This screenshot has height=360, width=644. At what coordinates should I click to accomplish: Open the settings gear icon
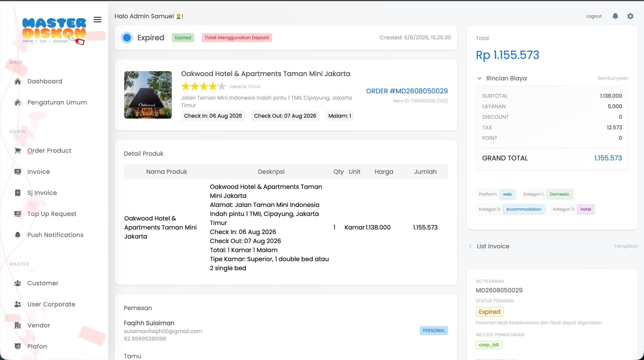click(630, 16)
